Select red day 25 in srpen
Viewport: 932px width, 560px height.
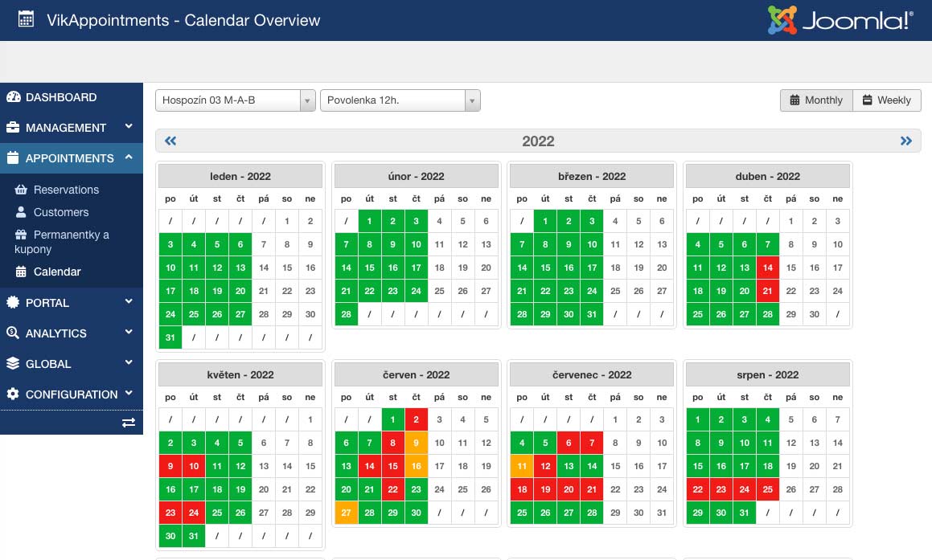[767, 489]
